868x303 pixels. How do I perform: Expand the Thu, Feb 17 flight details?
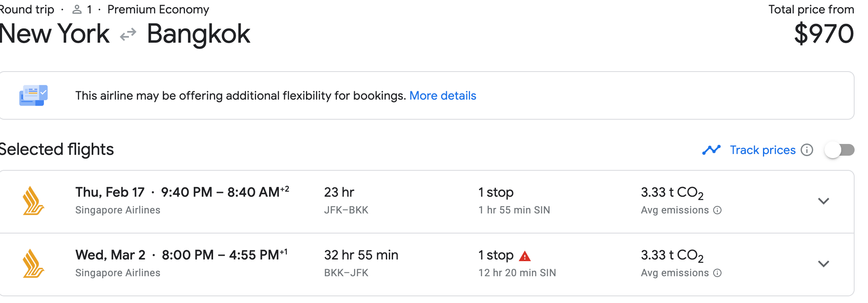(823, 201)
